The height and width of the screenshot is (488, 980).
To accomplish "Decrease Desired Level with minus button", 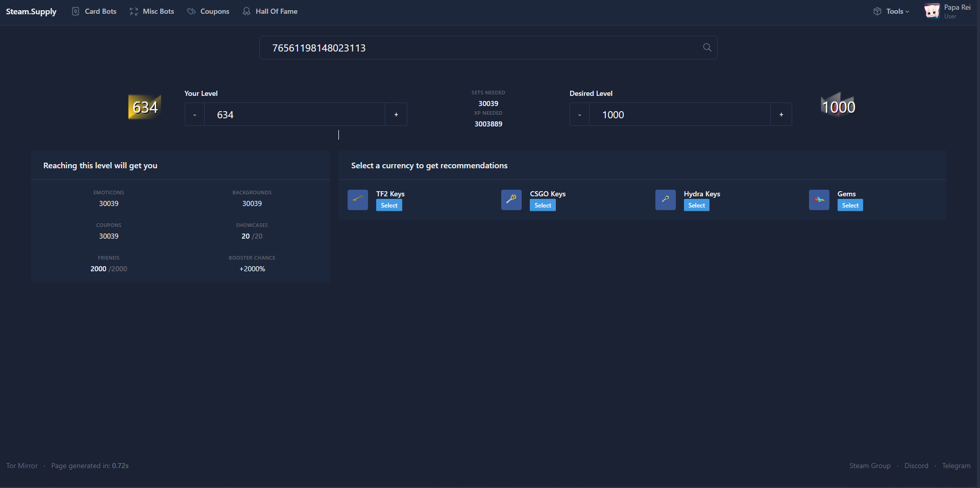I will [x=579, y=114].
